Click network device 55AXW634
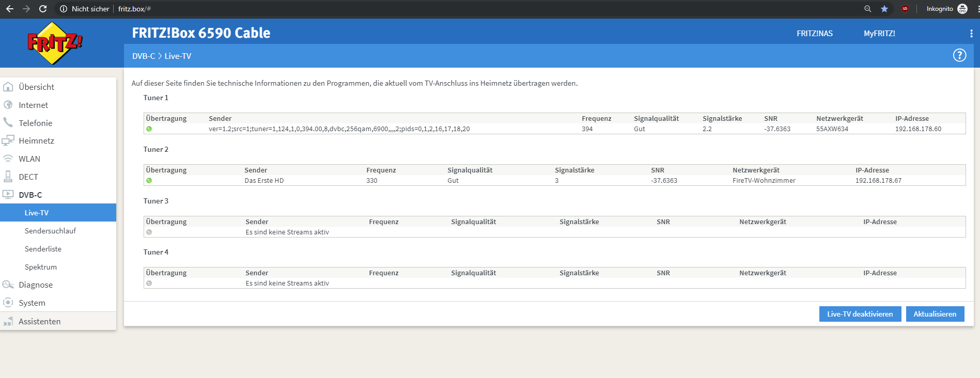 point(832,129)
